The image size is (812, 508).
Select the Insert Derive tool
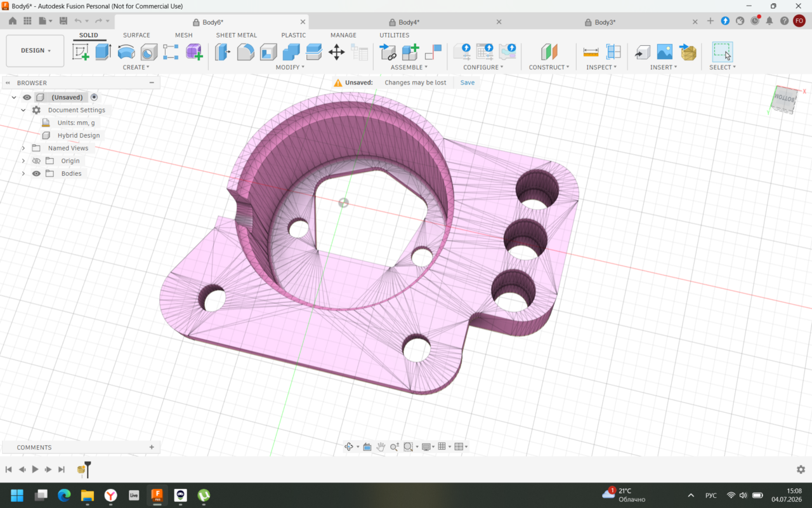click(x=643, y=52)
